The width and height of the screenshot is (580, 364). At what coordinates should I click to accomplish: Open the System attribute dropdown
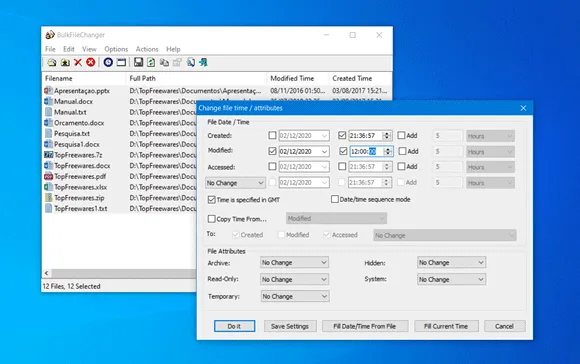click(x=451, y=279)
